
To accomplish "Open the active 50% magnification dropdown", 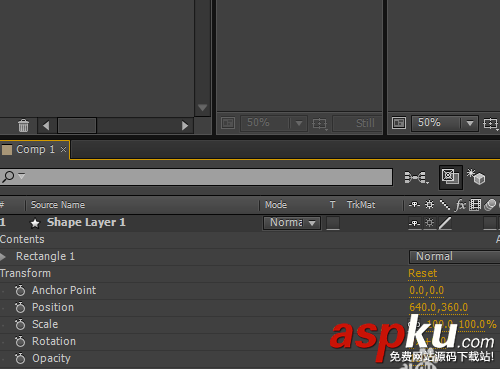I will coord(445,123).
